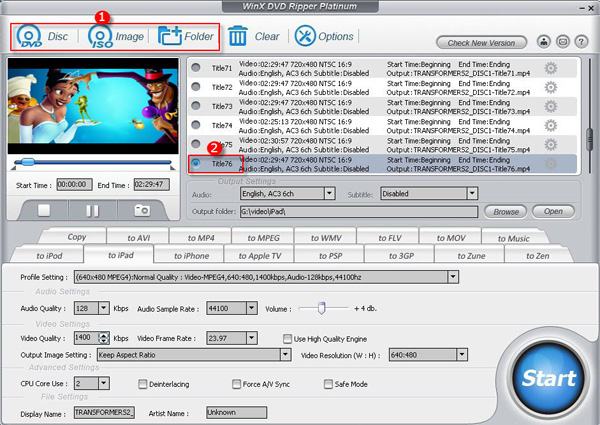Click the user registration icon

coord(544,41)
